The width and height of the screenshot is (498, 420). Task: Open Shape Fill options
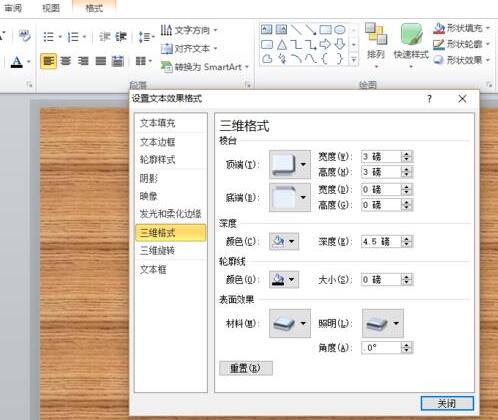[461, 28]
